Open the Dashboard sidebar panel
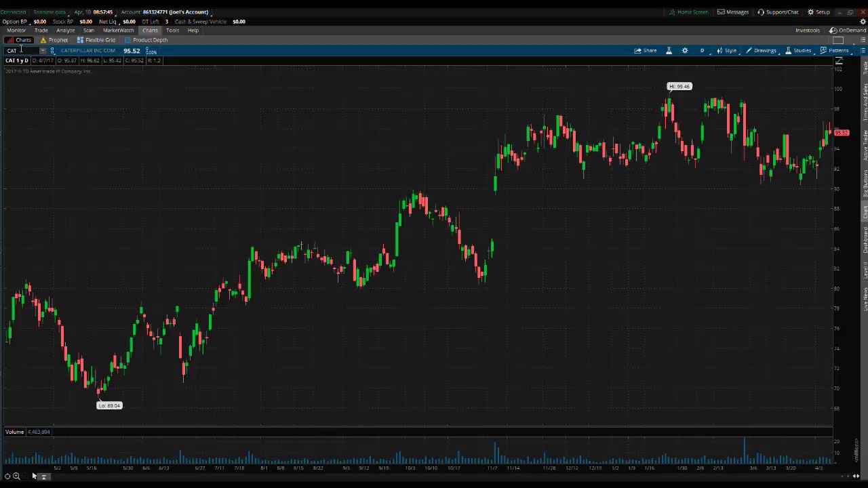The height and width of the screenshot is (488, 868). click(x=865, y=240)
